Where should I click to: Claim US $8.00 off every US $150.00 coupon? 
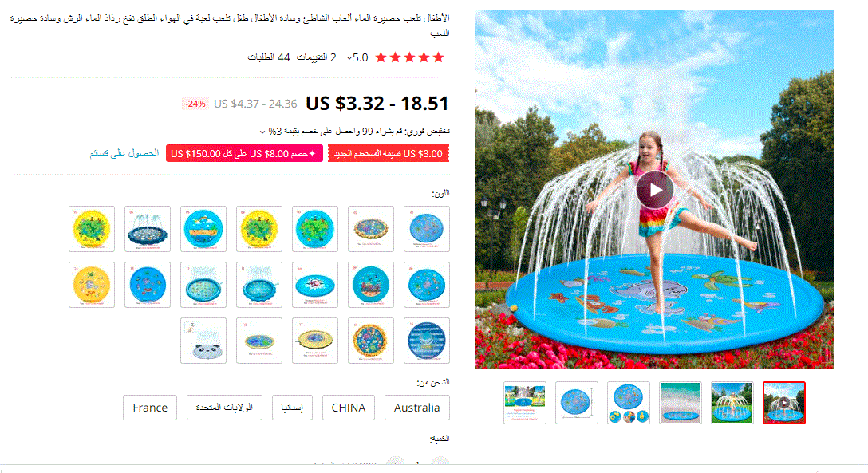point(244,153)
